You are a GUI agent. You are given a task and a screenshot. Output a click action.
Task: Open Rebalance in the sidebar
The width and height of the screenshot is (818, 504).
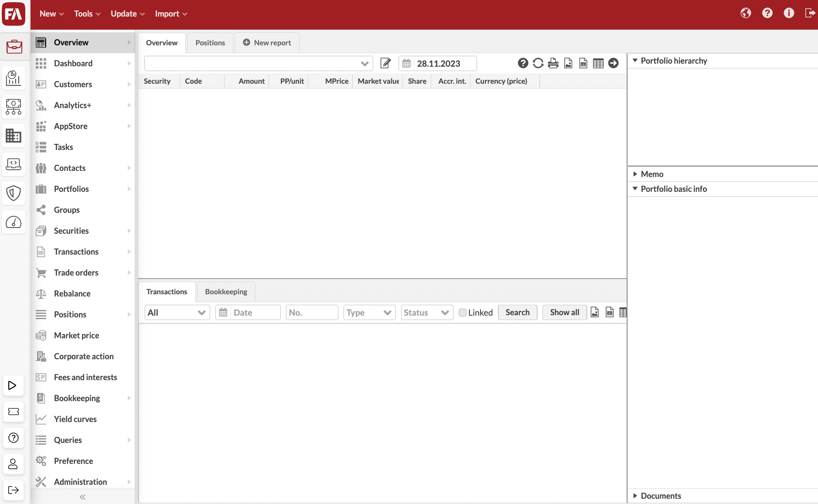pyautogui.click(x=83, y=293)
